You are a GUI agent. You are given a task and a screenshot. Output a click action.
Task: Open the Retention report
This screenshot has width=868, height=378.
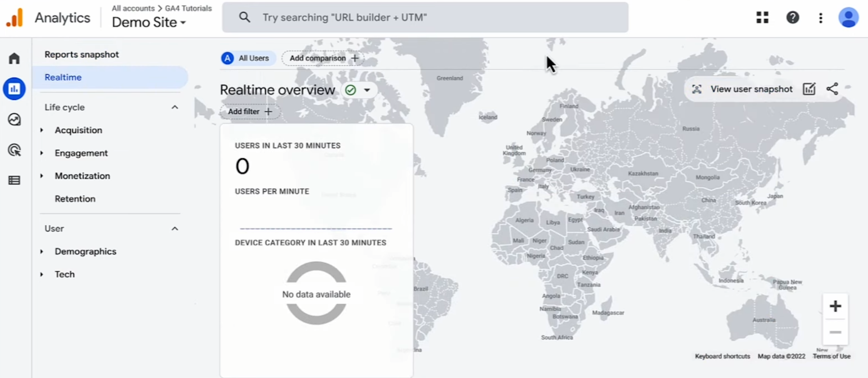(75, 199)
